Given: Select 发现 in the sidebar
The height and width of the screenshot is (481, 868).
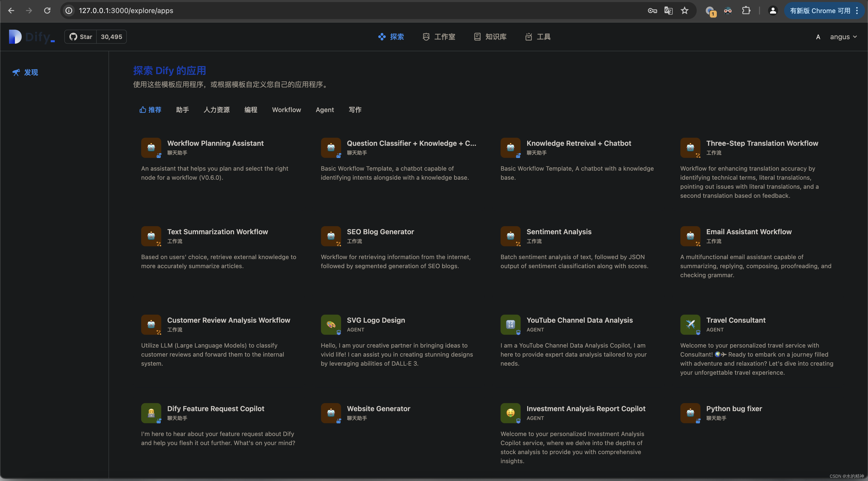Looking at the screenshot, I should [25, 72].
